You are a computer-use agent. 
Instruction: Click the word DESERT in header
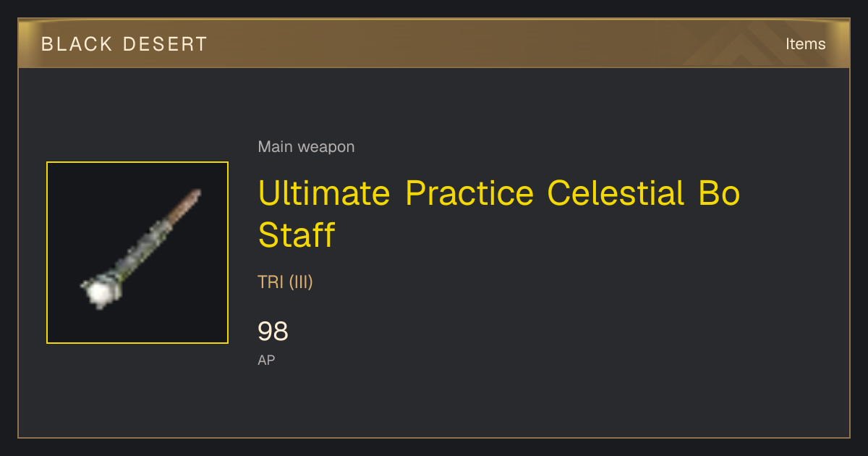point(166,44)
